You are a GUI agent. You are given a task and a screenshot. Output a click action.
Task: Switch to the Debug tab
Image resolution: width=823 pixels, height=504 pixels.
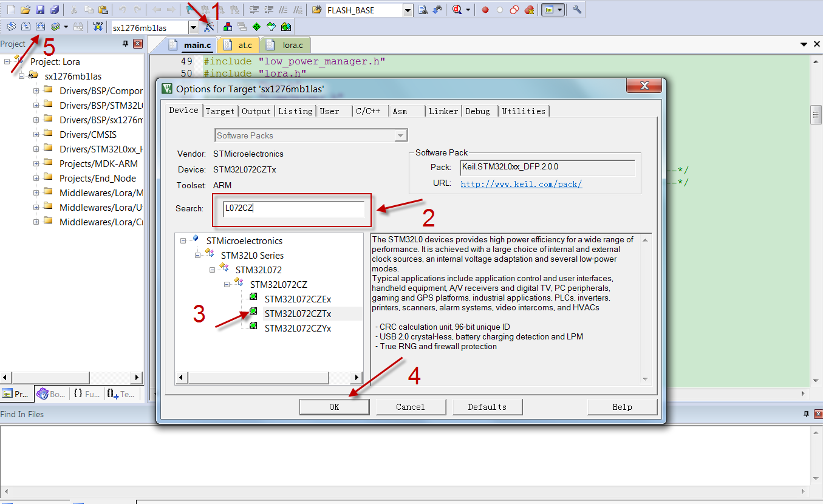(478, 111)
